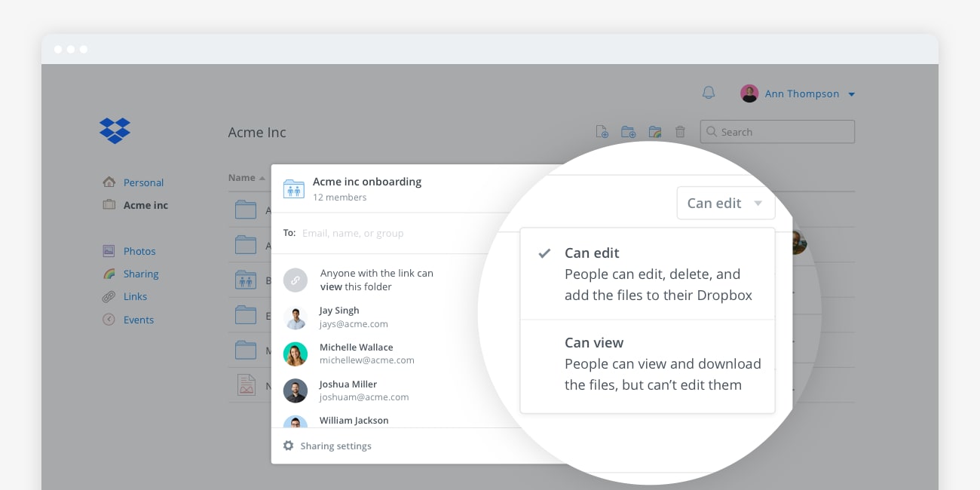Click the Sharing settings link
This screenshot has height=490, width=980.
click(x=335, y=446)
